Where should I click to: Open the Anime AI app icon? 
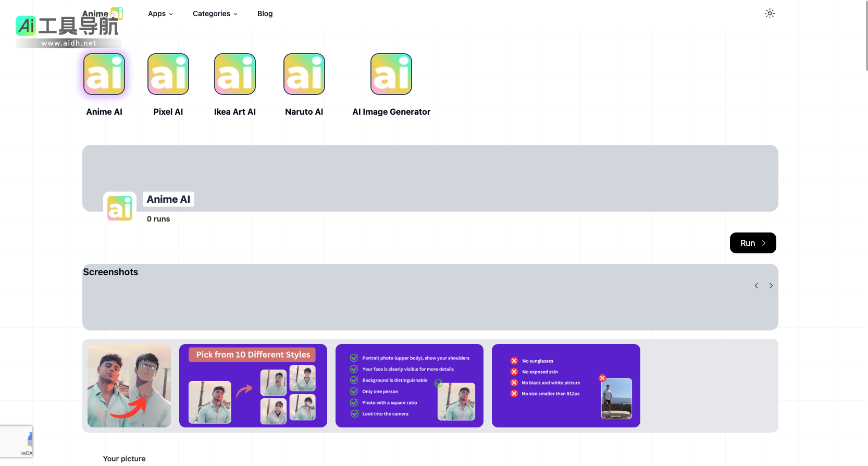(x=104, y=74)
